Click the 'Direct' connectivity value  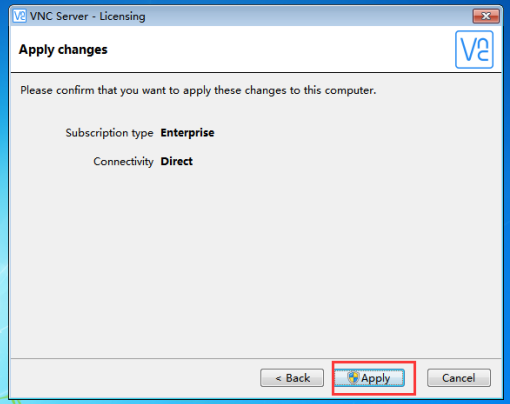tap(176, 161)
